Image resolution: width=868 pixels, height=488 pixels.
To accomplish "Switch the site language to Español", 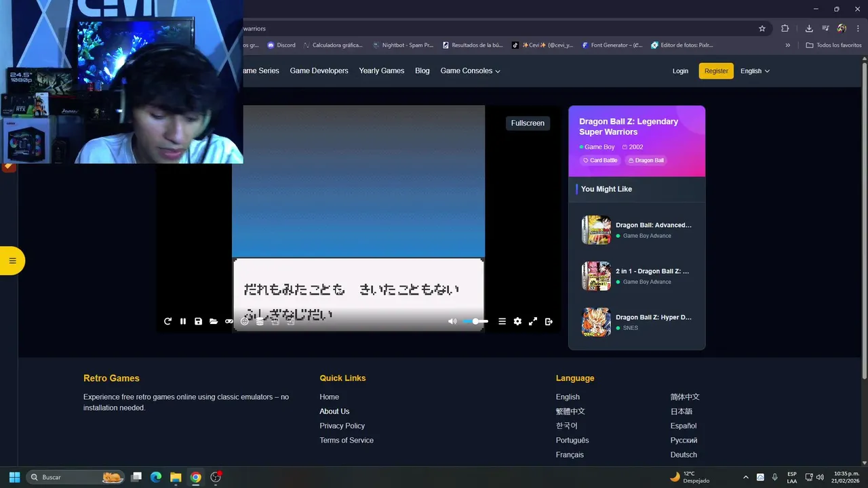I will tap(684, 426).
